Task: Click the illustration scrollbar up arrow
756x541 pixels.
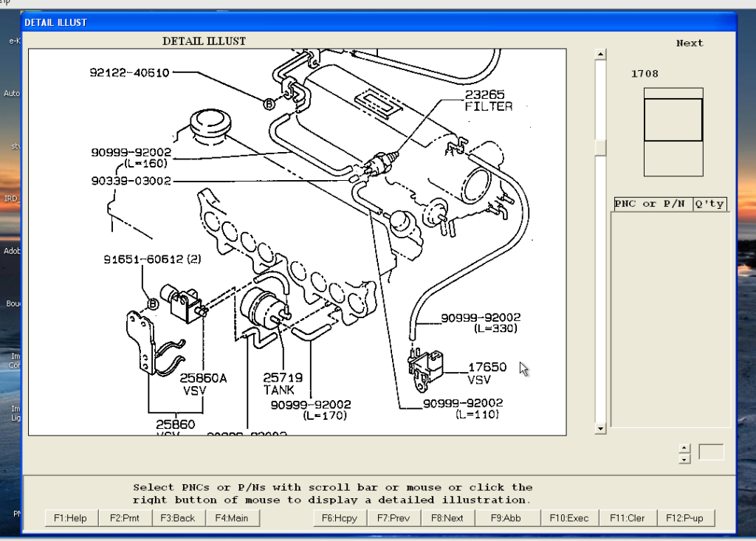Action: (600, 54)
